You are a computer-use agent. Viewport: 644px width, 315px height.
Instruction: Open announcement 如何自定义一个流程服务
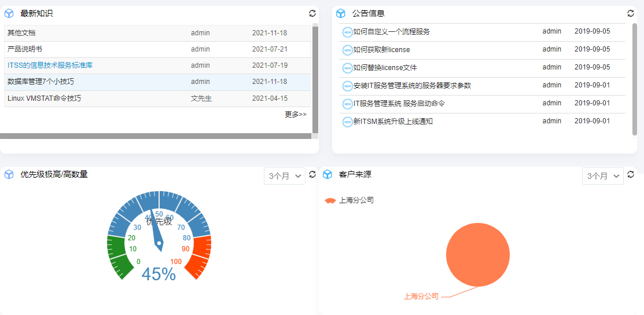(x=391, y=32)
